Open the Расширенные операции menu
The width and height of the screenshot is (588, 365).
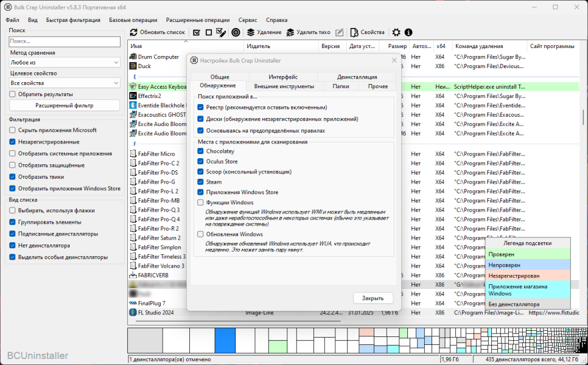click(198, 20)
